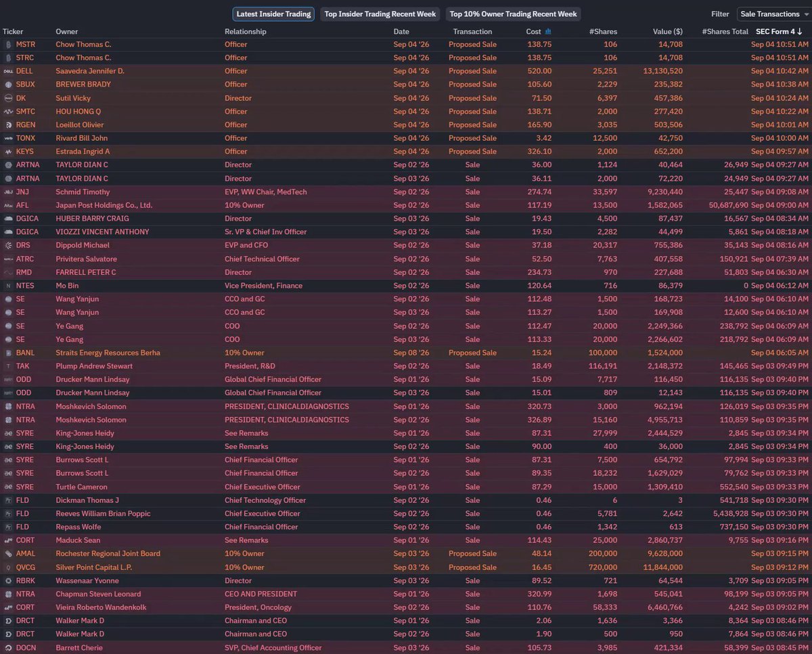Open owner Schmid Timothy link

[x=83, y=192]
